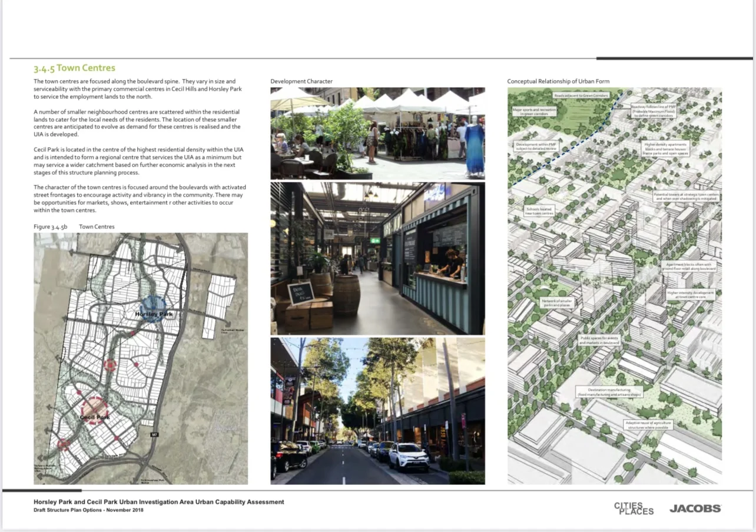This screenshot has height=532, width=756.
Task: Click the white SUV in street photo
Action: click(407, 456)
